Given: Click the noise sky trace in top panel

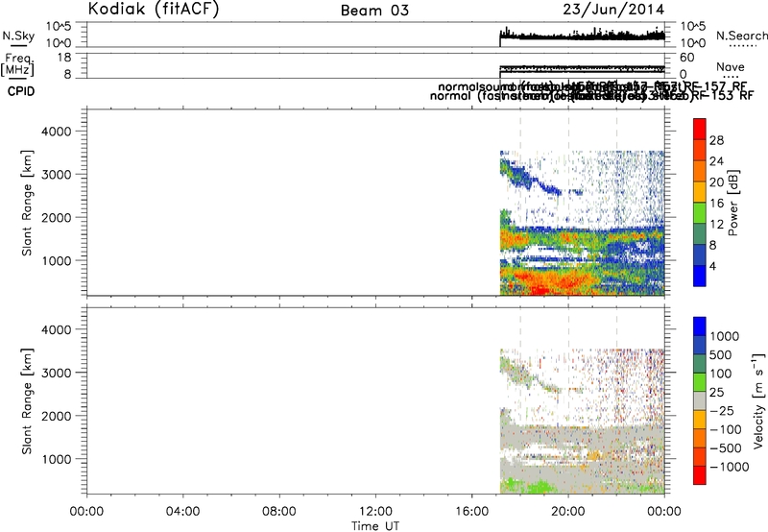Looking at the screenshot, I should tap(582, 36).
